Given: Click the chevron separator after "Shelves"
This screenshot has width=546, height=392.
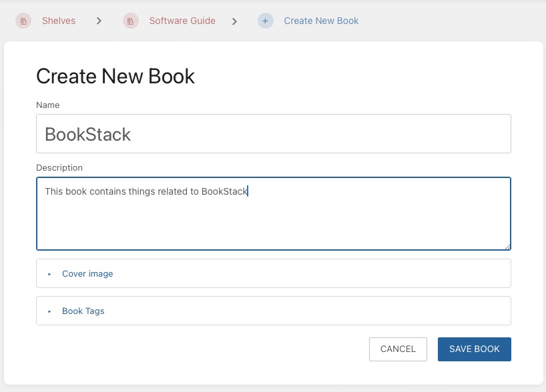Looking at the screenshot, I should (x=99, y=21).
